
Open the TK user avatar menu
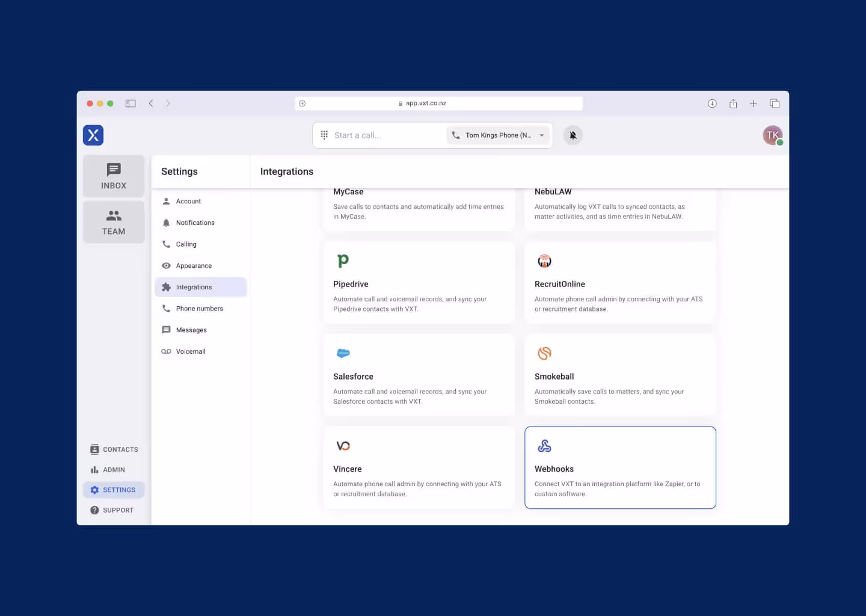tap(773, 135)
